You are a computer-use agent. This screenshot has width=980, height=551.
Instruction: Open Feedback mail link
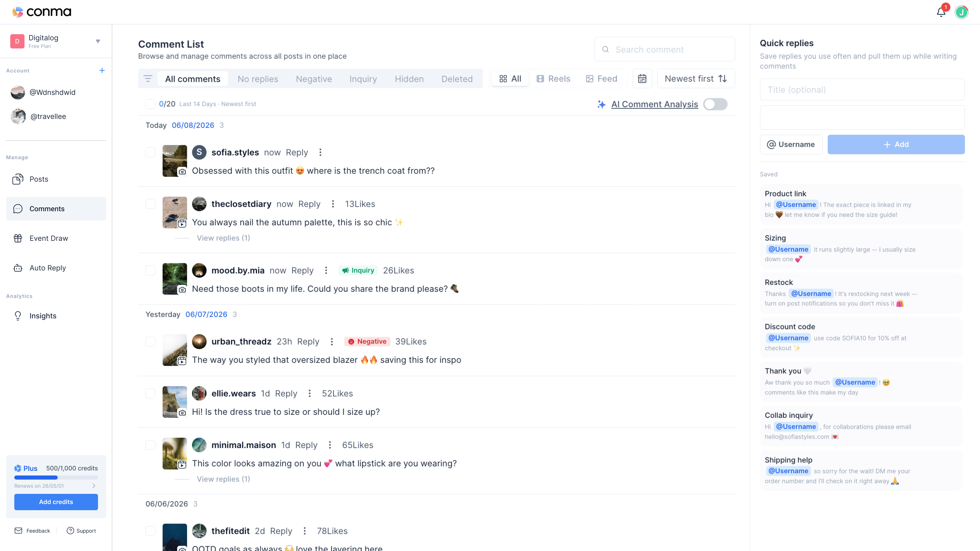coord(32,531)
